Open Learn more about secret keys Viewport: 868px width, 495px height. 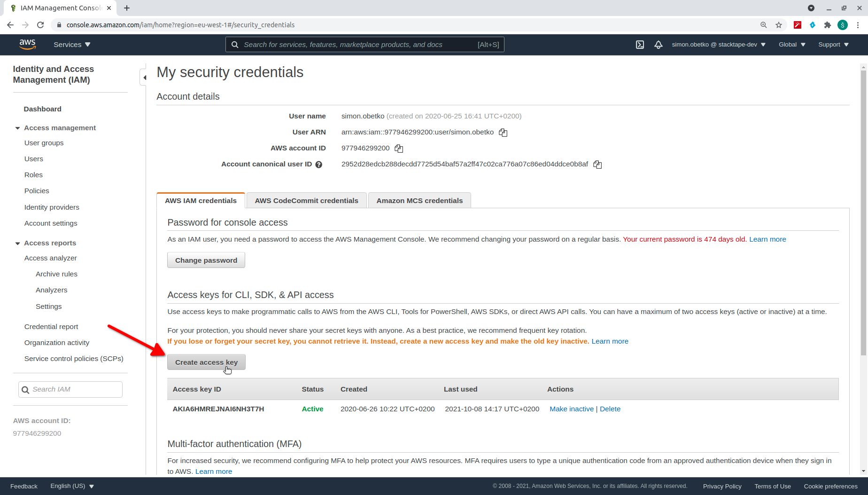(610, 341)
